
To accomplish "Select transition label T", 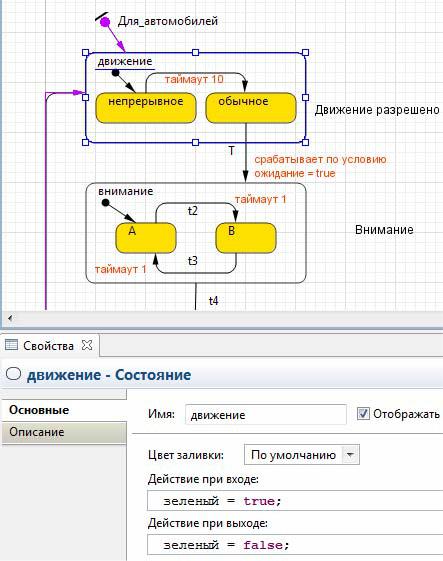I will click(x=232, y=151).
